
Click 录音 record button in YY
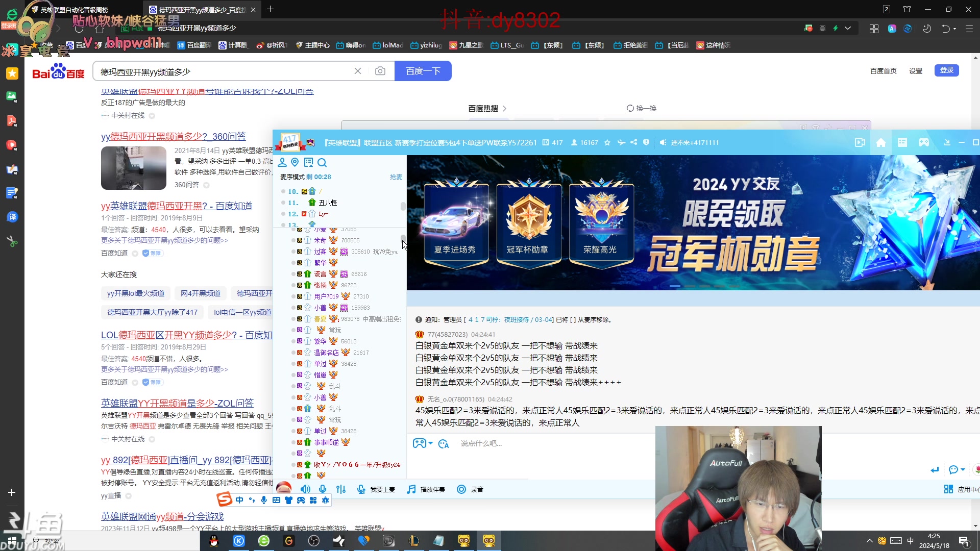click(x=470, y=489)
